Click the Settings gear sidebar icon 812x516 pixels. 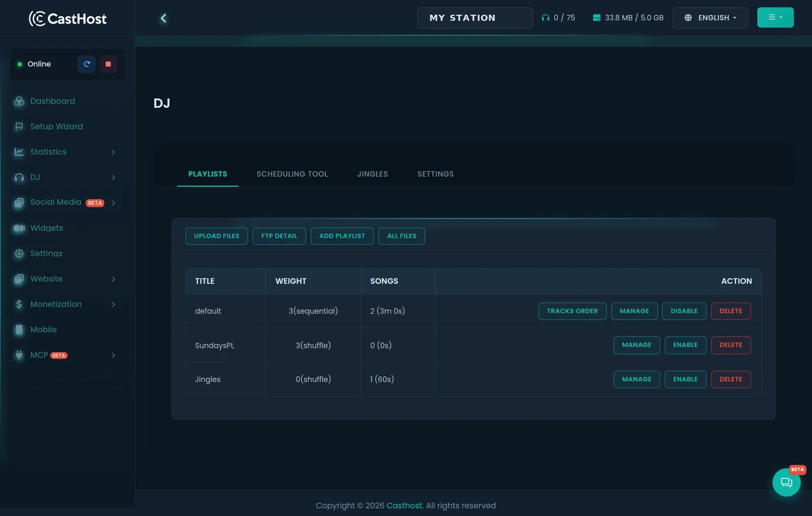[x=19, y=253]
